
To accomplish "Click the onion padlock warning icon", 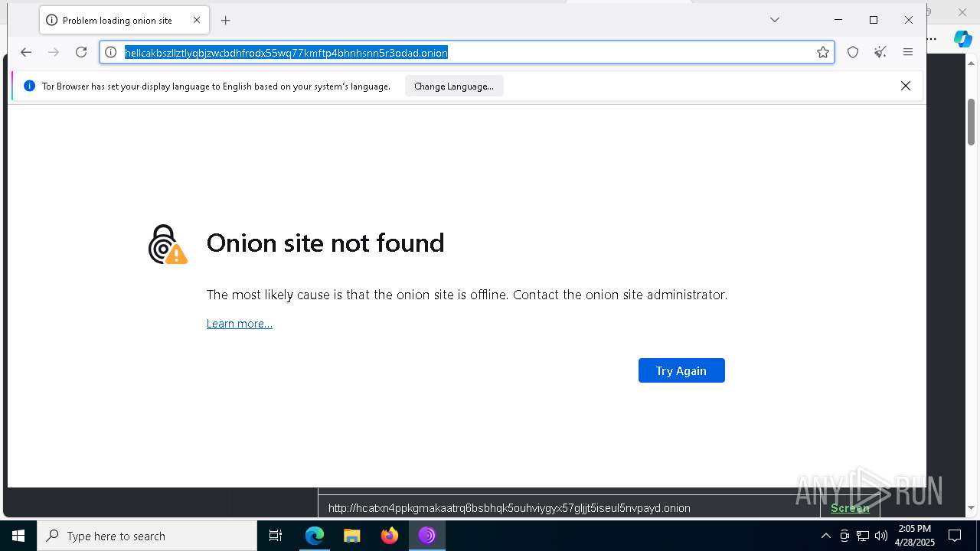I will point(167,245).
